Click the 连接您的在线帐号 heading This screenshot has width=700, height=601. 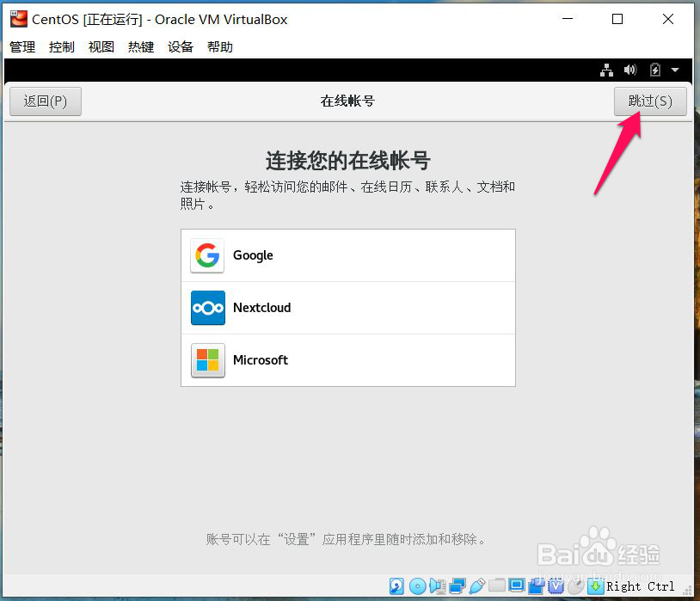click(347, 161)
